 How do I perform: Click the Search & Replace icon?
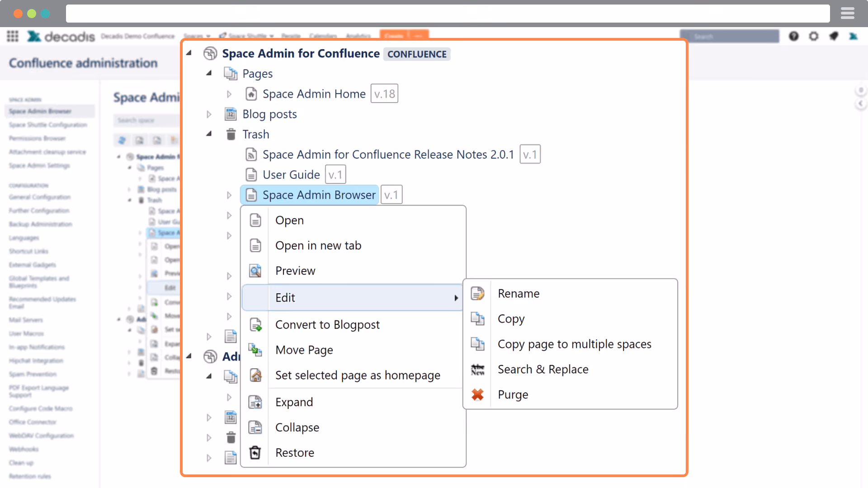pyautogui.click(x=477, y=370)
